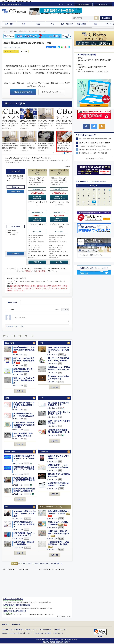
Task: Open RSS feed for 介護 category
Action: pos(69,343)
